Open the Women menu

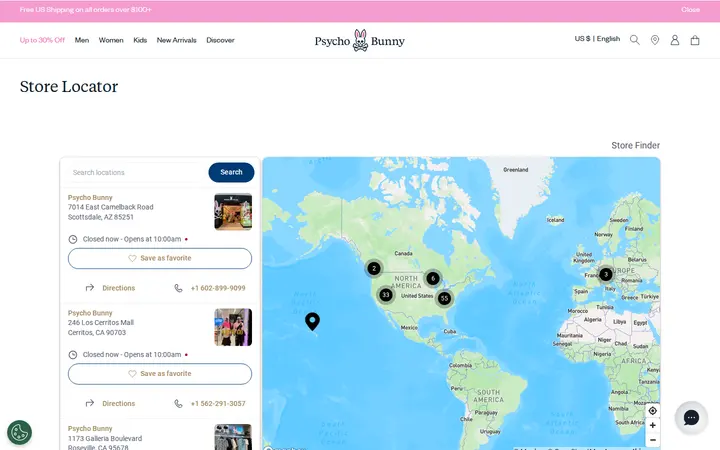(111, 40)
